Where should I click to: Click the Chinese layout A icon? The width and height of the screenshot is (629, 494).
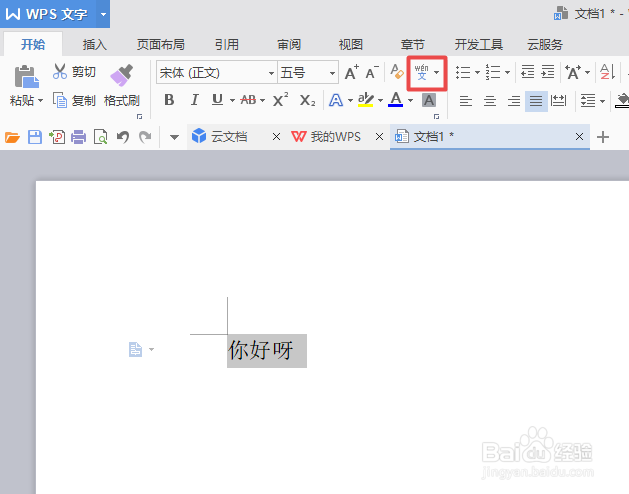[x=572, y=72]
